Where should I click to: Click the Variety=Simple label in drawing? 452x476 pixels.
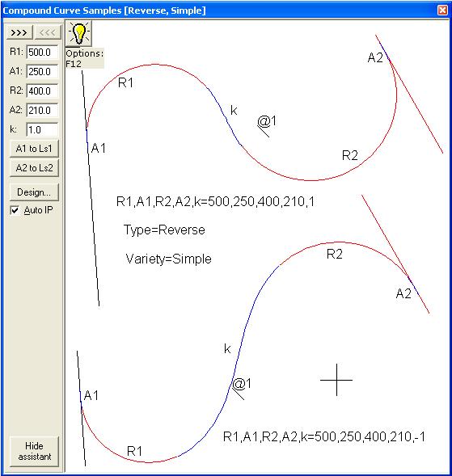tap(168, 259)
